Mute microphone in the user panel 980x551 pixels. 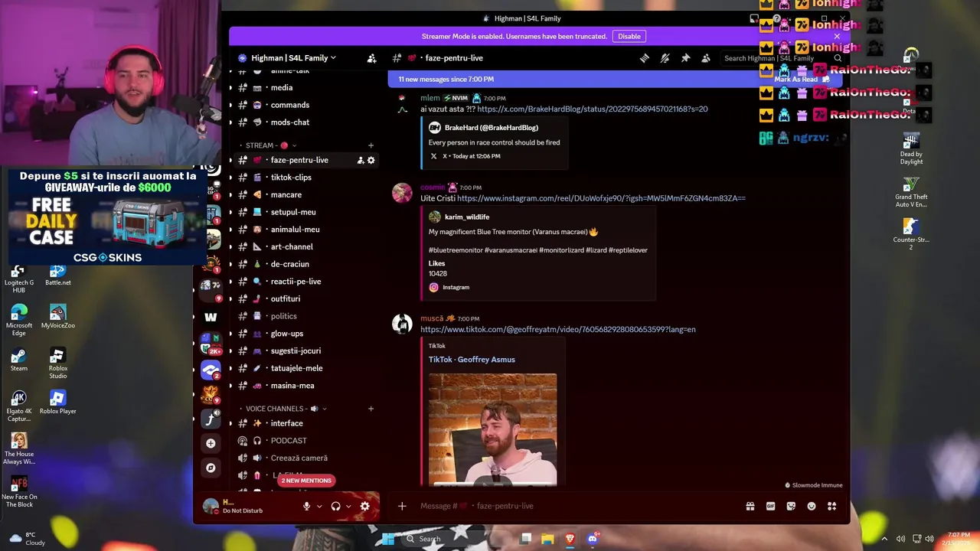coord(306,506)
